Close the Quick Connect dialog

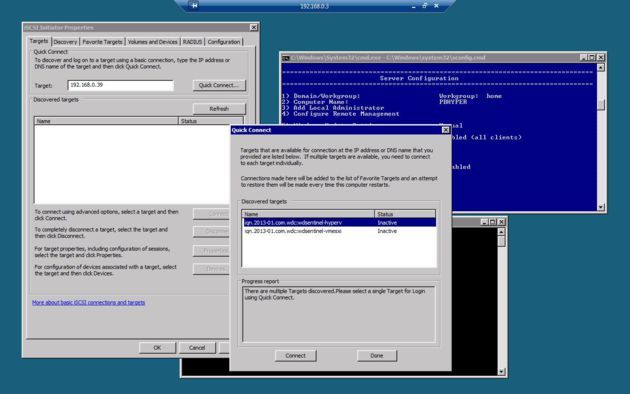click(445, 130)
